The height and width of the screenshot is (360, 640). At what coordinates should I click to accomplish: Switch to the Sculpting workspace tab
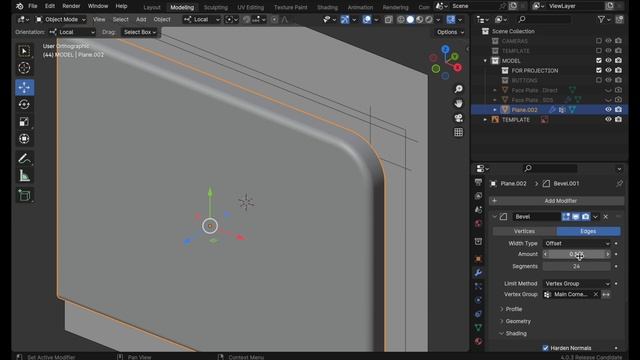[x=216, y=7]
